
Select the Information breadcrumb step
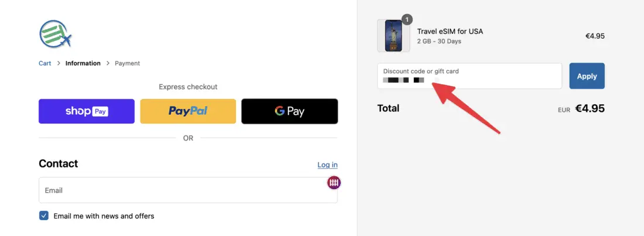click(83, 63)
